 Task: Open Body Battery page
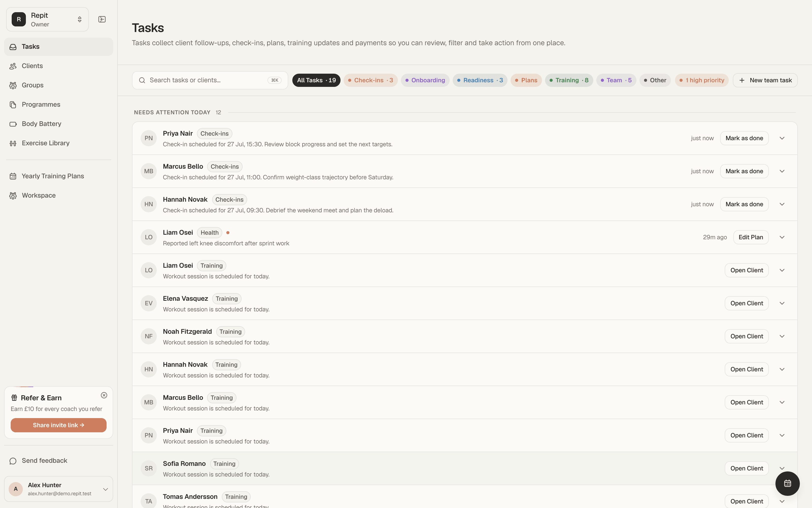tap(58, 124)
